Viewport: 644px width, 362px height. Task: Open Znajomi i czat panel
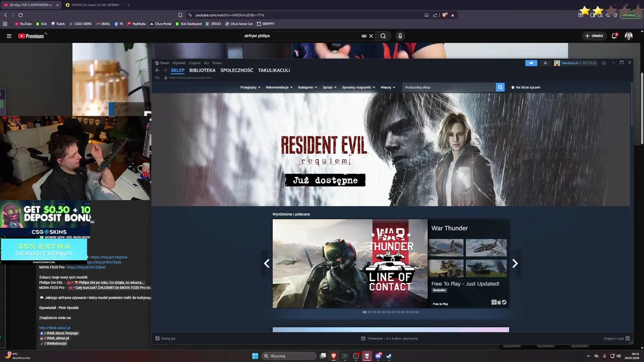(617, 338)
